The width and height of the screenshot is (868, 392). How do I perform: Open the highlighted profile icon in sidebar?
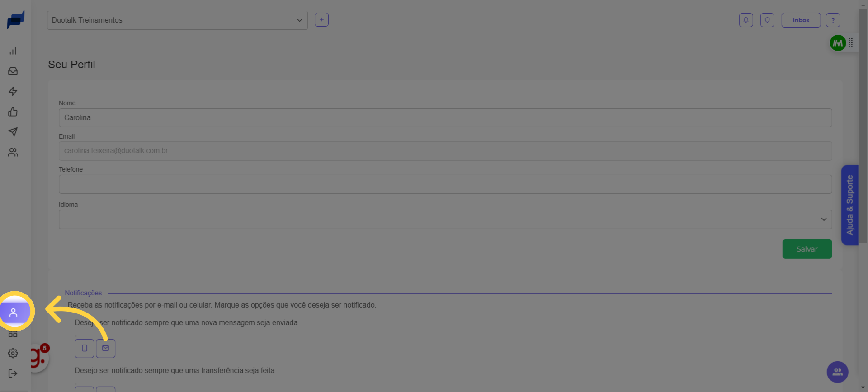click(14, 312)
